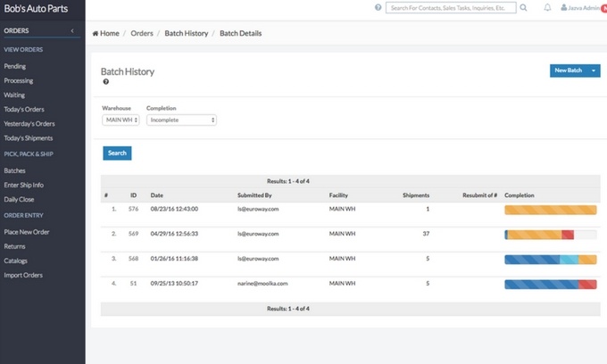
Task: Open the notifications bell icon
Action: [547, 7]
